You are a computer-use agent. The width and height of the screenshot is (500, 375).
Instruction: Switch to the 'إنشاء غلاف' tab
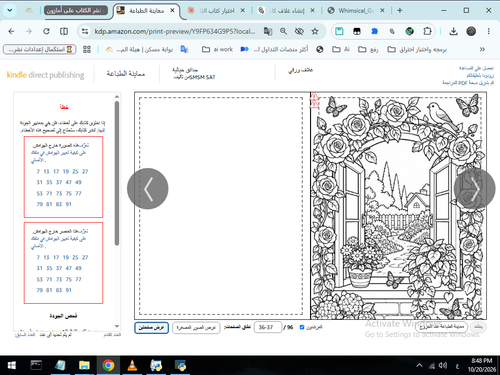[x=287, y=11]
